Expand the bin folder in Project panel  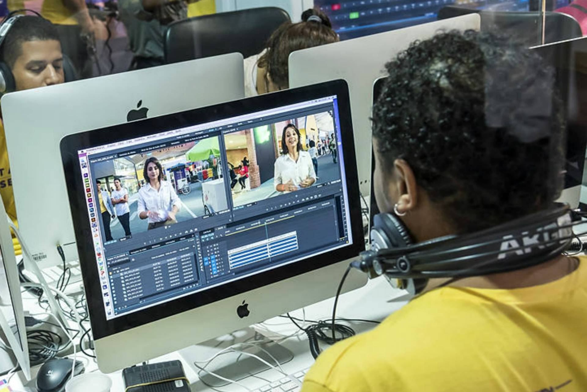(115, 272)
